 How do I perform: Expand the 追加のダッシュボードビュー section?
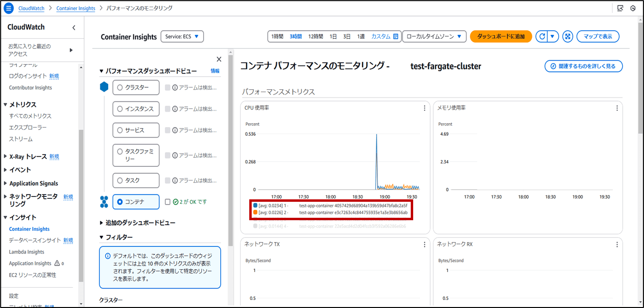101,223
